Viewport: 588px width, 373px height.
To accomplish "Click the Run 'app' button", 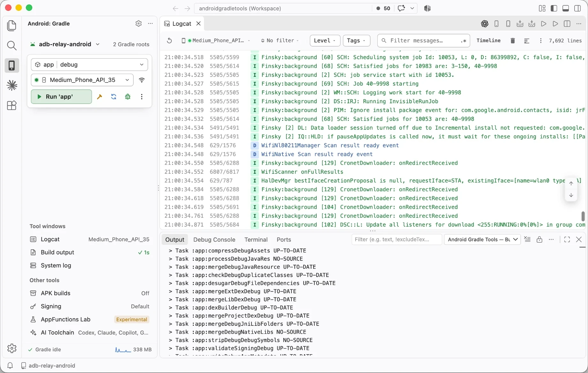I will click(x=61, y=97).
